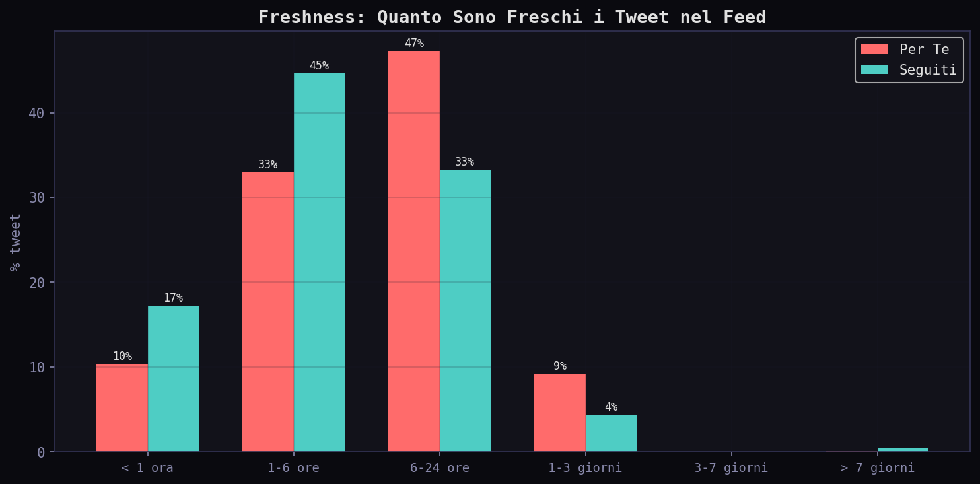Click the 3-7 giorni axis label
980x484 pixels.
(731, 468)
